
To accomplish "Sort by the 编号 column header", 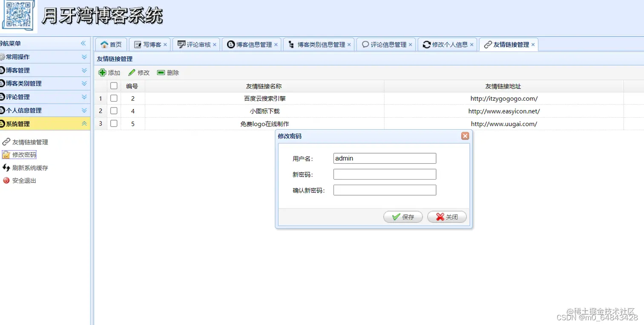I will (132, 86).
